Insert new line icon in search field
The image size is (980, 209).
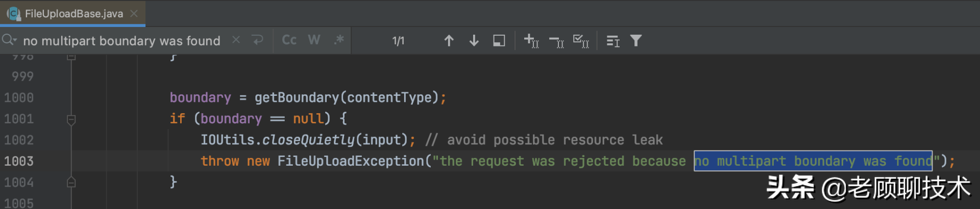[258, 40]
